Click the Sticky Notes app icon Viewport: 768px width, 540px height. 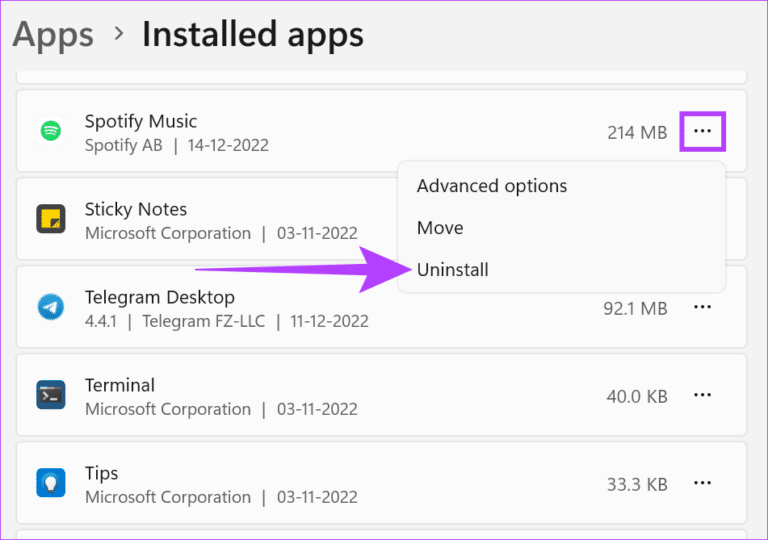pyautogui.click(x=51, y=219)
